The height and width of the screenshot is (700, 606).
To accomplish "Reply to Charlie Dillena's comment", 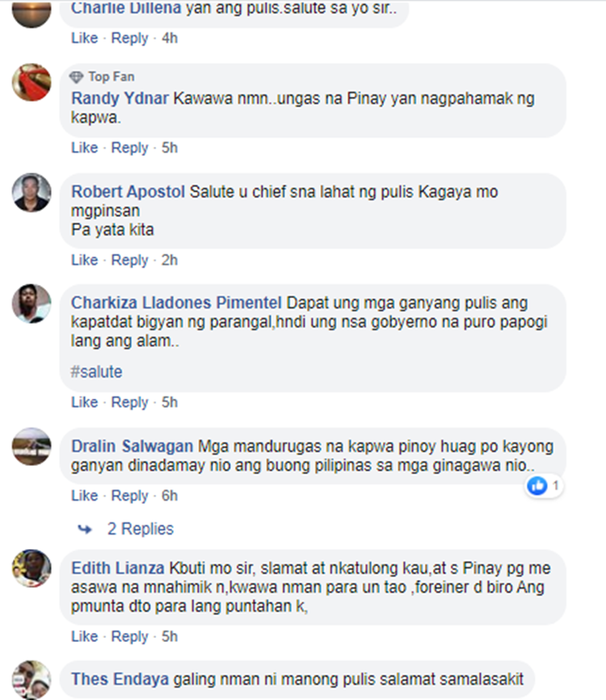I will coord(129,38).
